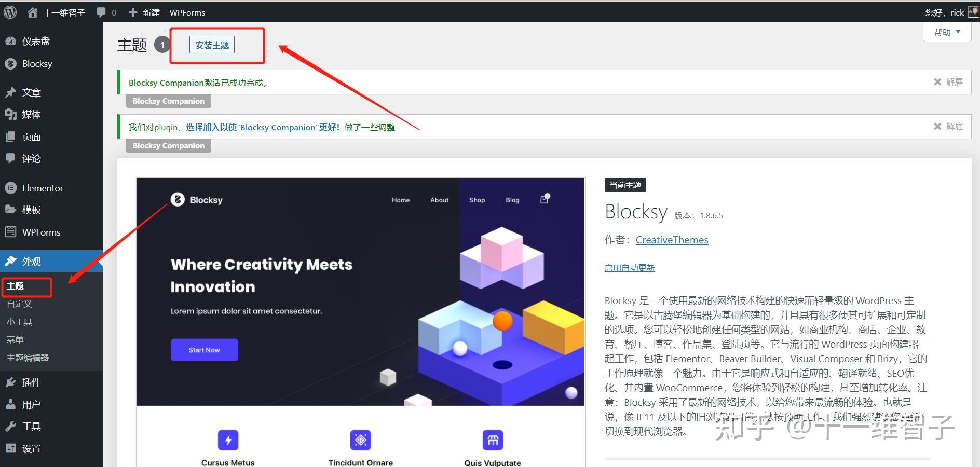Click the shopping cart icon in theme preview
Screen dimensions: 980x467
(545, 199)
